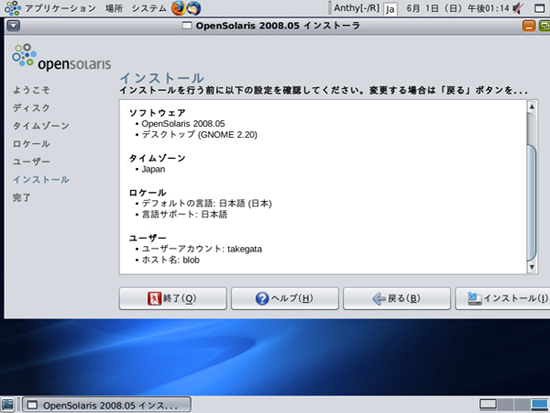Viewport: 550px width, 413px height.
Task: Click the 戻る(B) back button
Action: point(396,299)
